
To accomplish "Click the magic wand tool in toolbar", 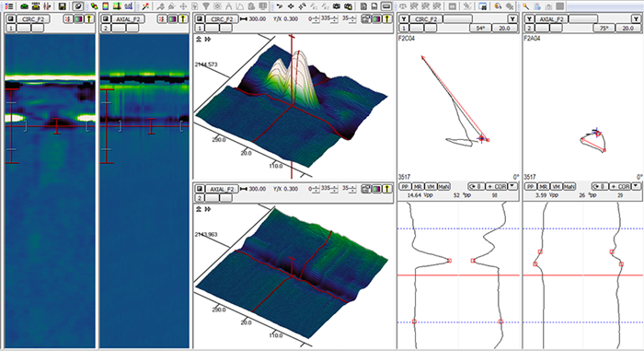I will pos(145,6).
